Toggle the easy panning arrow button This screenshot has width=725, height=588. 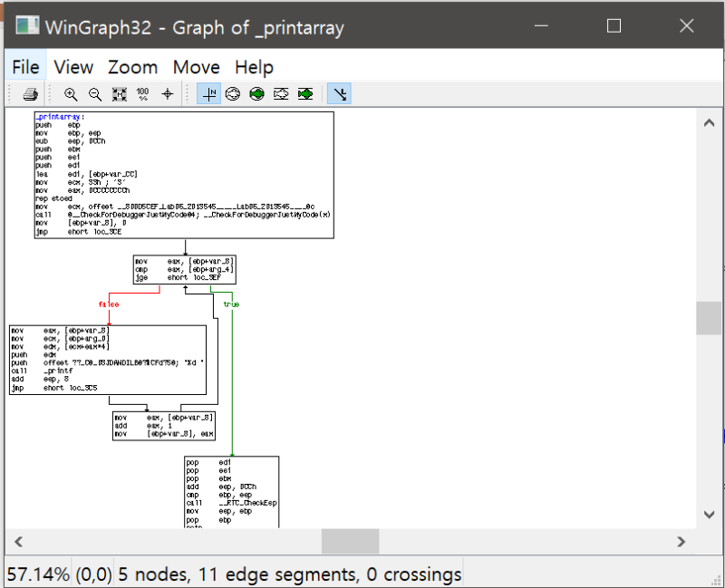339,94
